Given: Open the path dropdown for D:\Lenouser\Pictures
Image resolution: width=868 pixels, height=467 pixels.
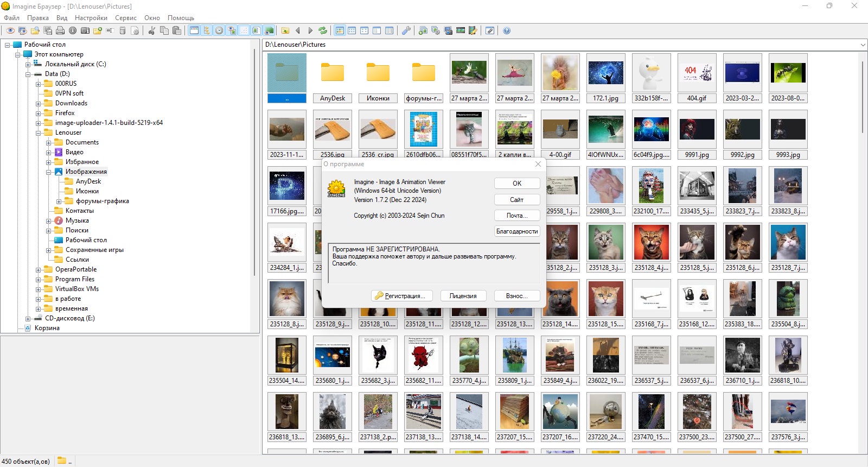Looking at the screenshot, I should pyautogui.click(x=863, y=45).
